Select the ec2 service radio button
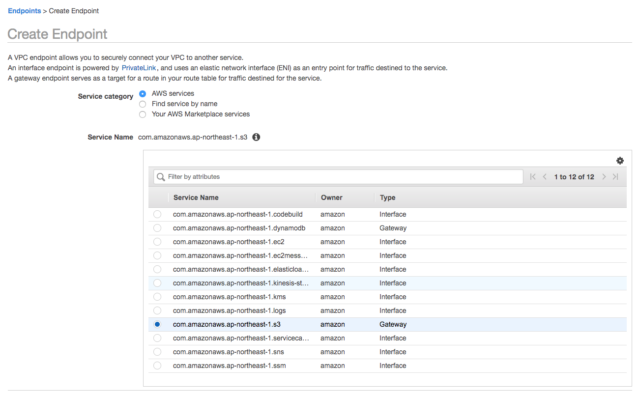 [x=157, y=242]
